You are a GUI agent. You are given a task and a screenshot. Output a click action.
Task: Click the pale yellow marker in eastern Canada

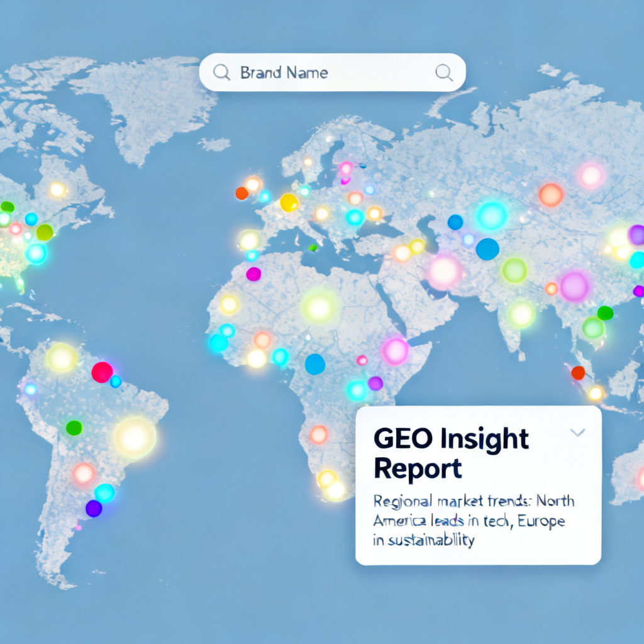[x=57, y=189]
